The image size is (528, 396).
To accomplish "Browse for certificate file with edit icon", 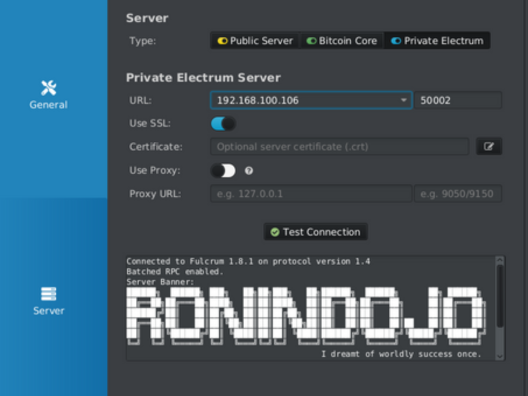I will click(x=489, y=146).
